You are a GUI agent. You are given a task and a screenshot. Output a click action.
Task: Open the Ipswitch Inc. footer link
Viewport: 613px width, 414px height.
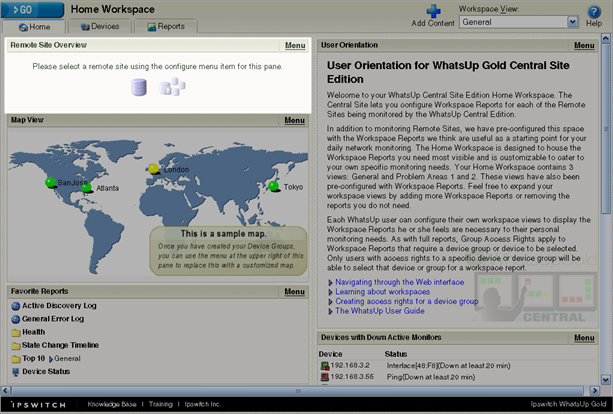click(203, 404)
